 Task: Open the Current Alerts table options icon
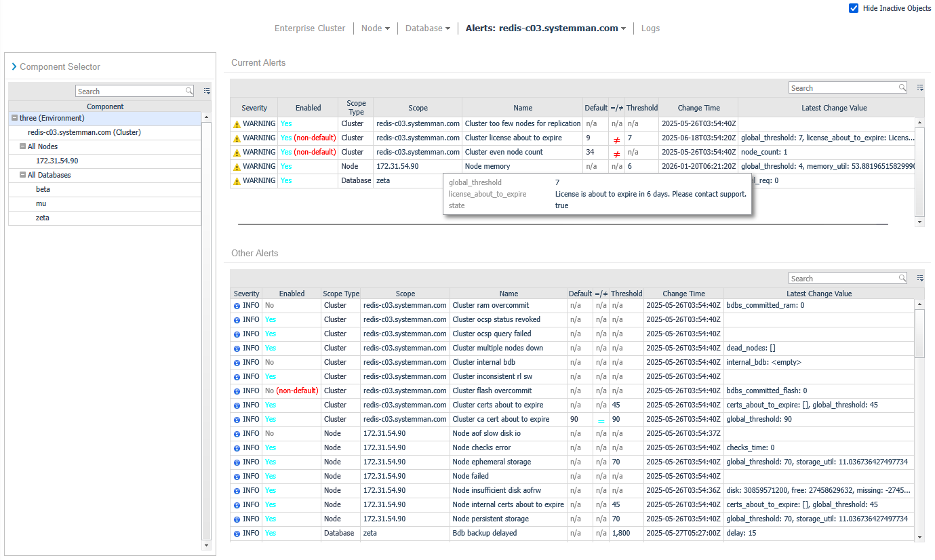[x=920, y=88]
